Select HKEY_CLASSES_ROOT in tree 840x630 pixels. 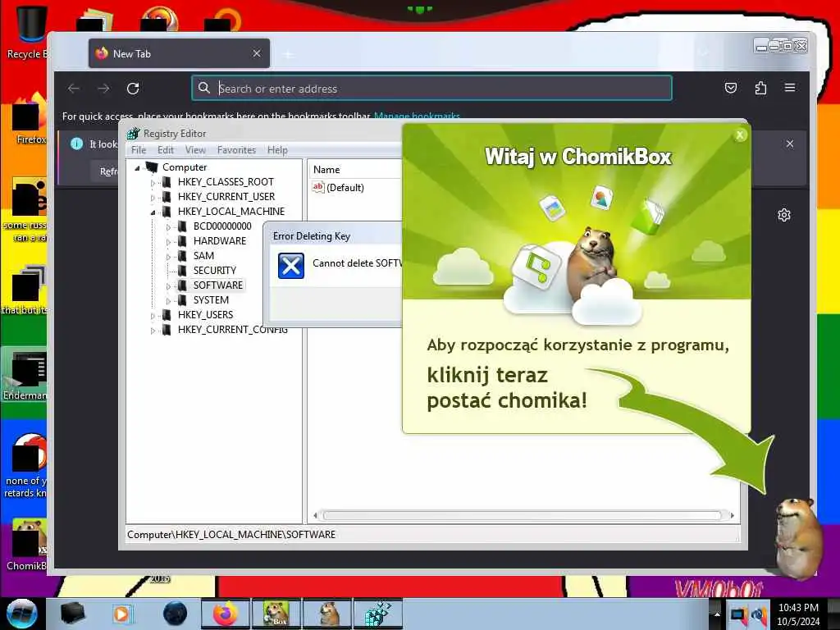pyautogui.click(x=226, y=182)
